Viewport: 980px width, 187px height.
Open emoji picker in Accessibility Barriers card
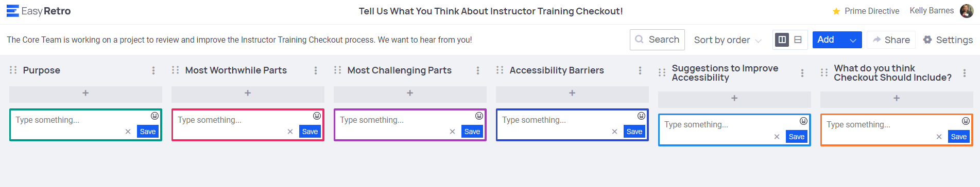(x=641, y=116)
